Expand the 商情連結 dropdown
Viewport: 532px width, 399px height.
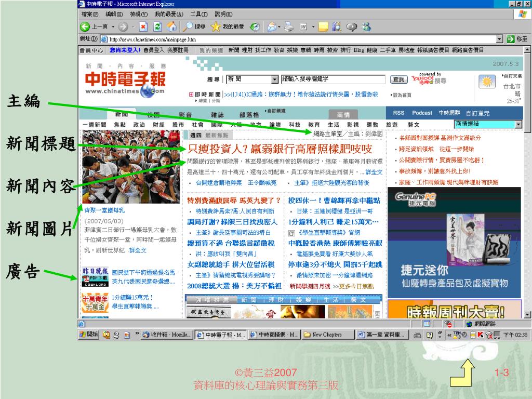pos(518,125)
